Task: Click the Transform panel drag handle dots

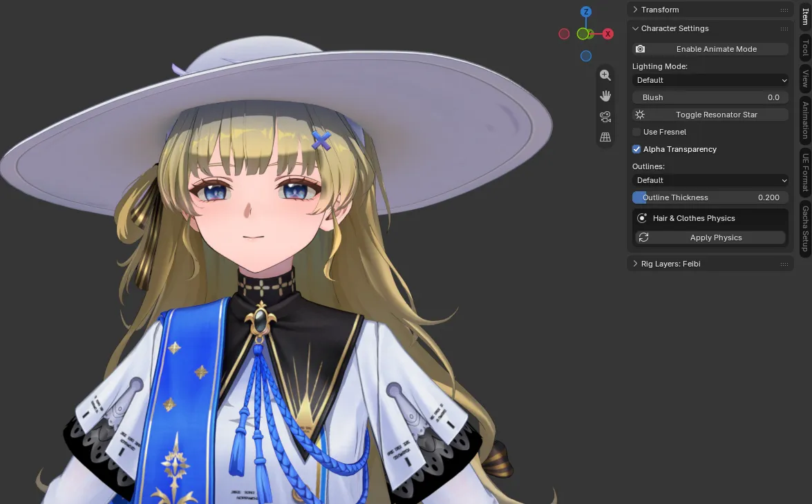Action: [x=784, y=10]
